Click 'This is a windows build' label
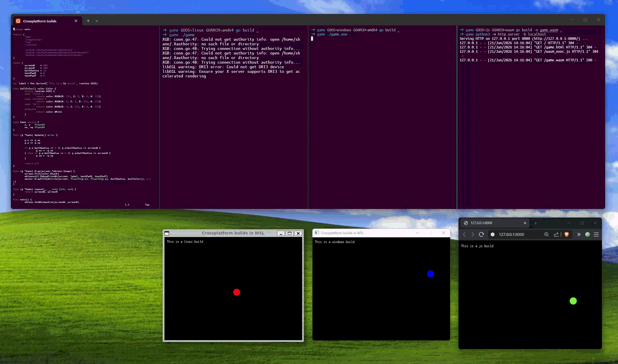This screenshot has height=364, width=618. 335,242
